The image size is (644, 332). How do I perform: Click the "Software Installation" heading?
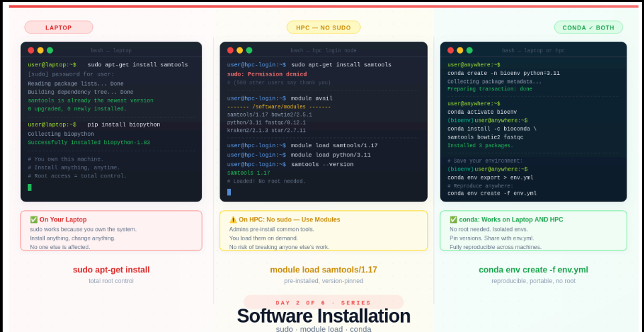point(323,316)
